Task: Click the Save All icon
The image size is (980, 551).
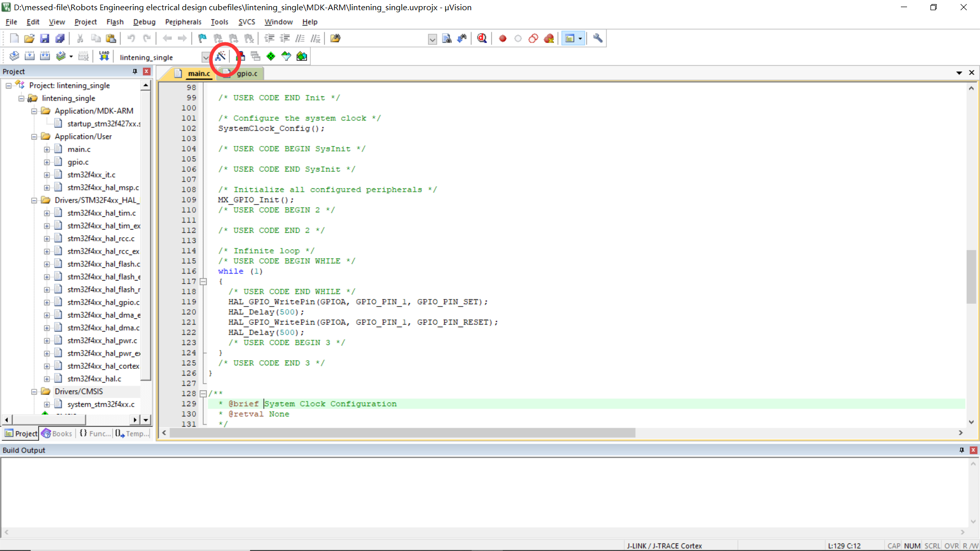Action: tap(60, 38)
